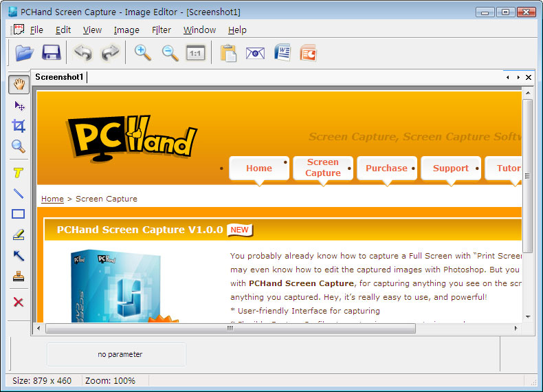Screen dimensions: 543x392
Task: Pick the Highlighter tool
Action: tap(19, 235)
